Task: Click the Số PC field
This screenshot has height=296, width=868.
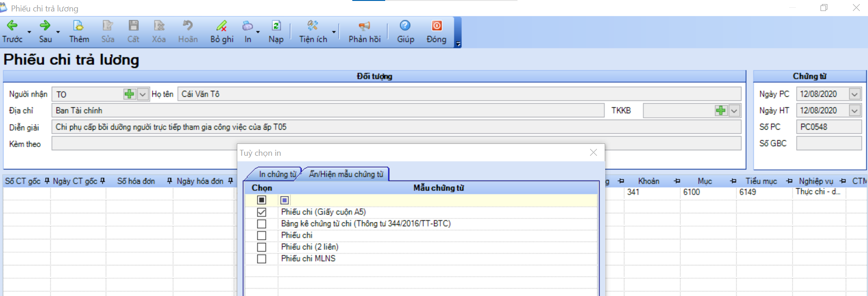Action: coord(829,127)
